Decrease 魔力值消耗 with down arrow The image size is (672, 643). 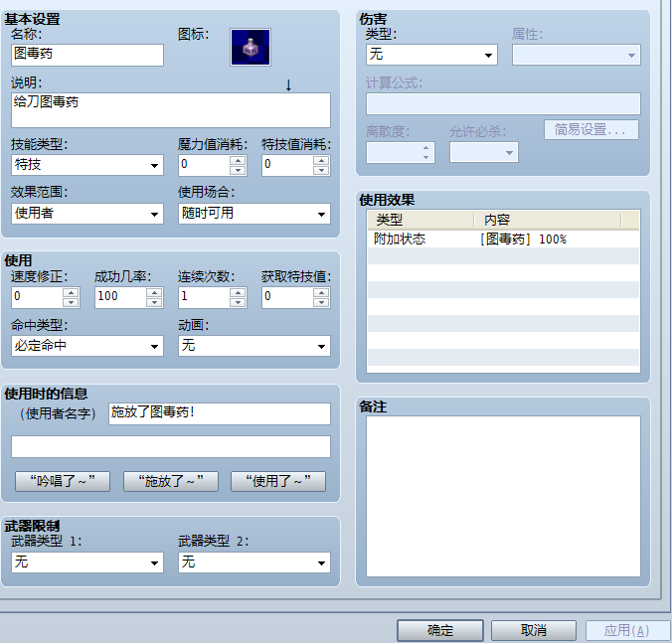(x=238, y=170)
